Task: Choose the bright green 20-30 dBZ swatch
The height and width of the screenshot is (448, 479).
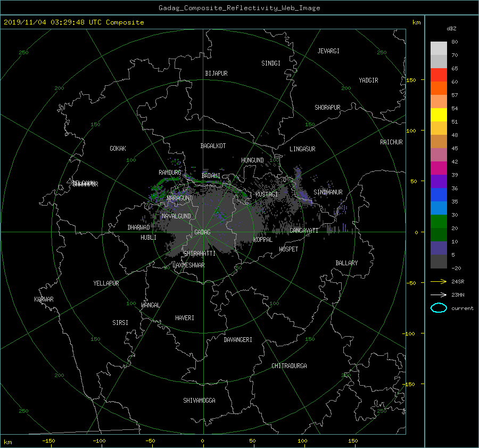Action: (439, 222)
